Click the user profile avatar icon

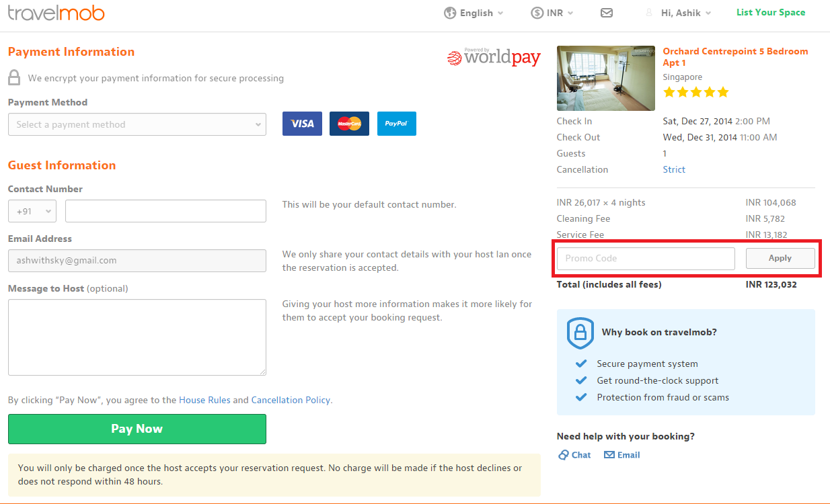(x=649, y=13)
